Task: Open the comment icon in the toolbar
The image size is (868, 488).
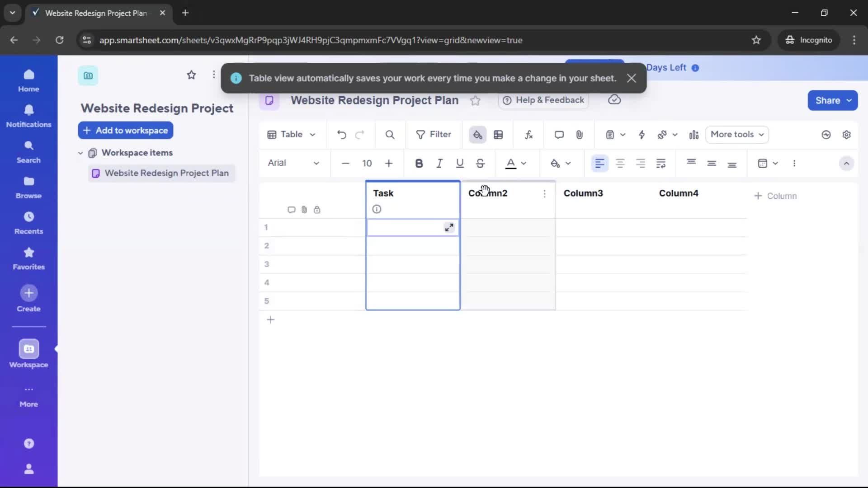Action: 559,135
